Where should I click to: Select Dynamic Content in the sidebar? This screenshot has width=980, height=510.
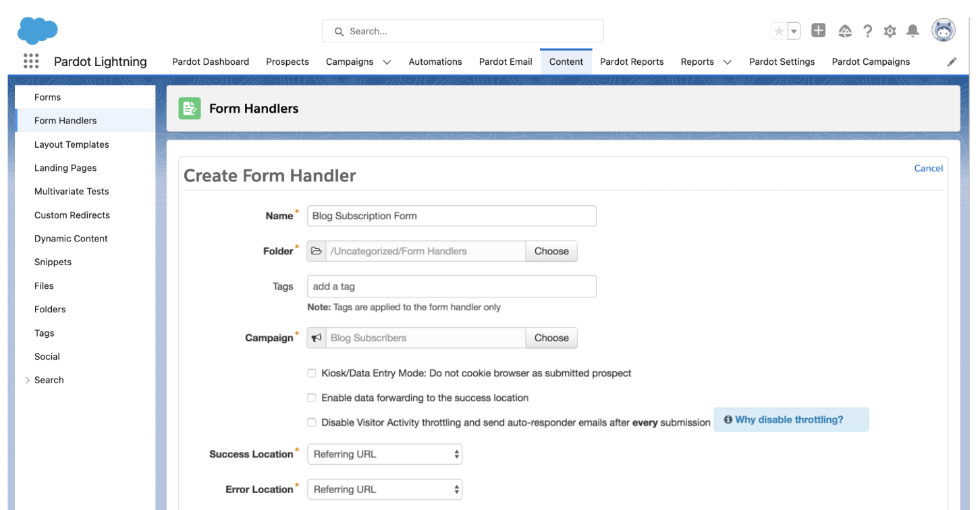(85, 239)
